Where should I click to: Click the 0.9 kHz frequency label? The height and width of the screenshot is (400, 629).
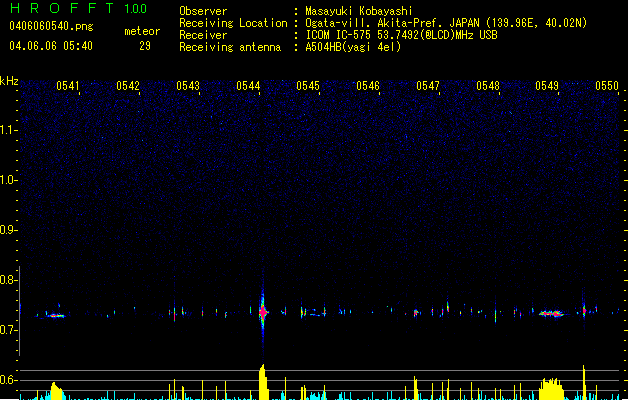tap(8, 230)
